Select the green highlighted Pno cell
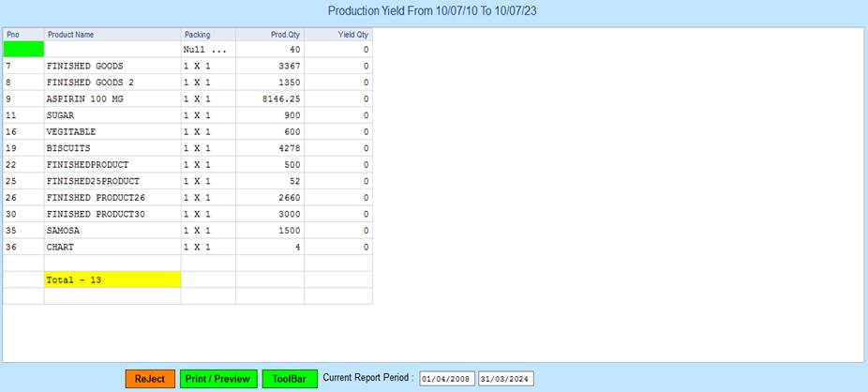This screenshot has width=868, height=392. tap(23, 49)
